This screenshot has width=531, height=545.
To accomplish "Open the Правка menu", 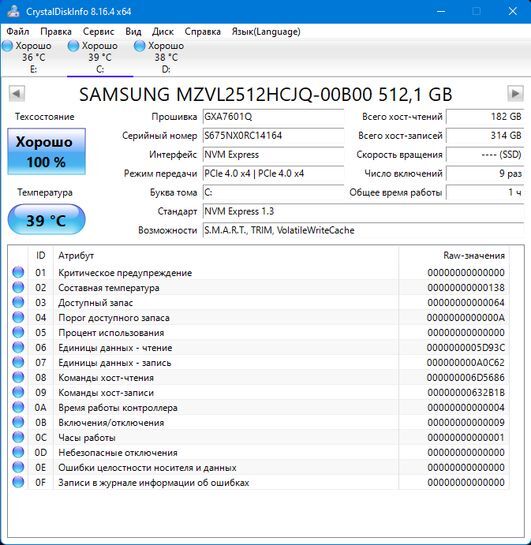I will (56, 32).
